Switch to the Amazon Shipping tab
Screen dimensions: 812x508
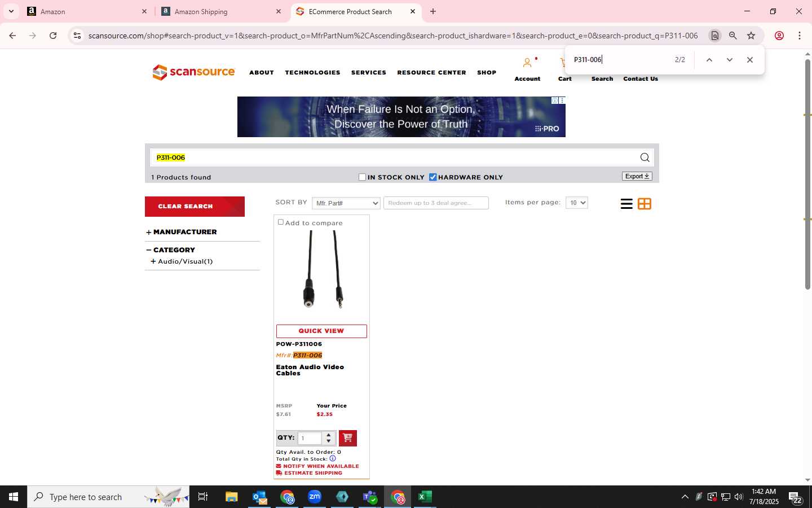click(220, 11)
